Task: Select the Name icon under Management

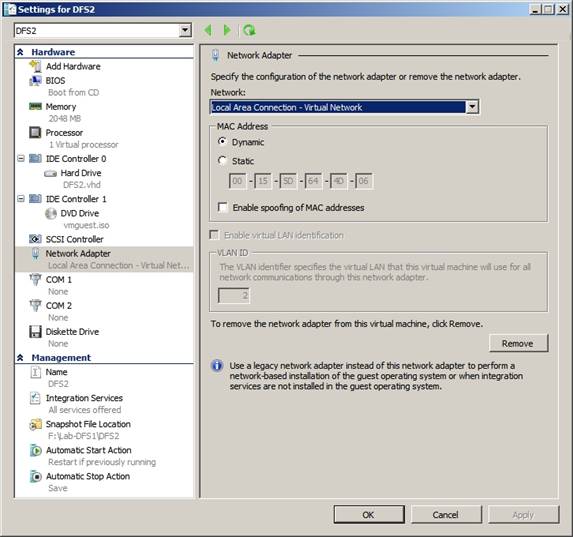Action: coord(35,372)
